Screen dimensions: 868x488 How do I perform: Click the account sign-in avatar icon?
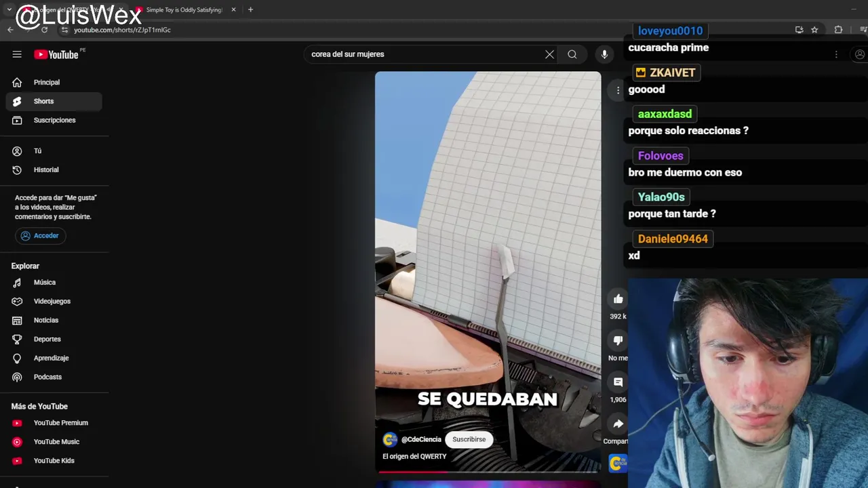tap(860, 54)
